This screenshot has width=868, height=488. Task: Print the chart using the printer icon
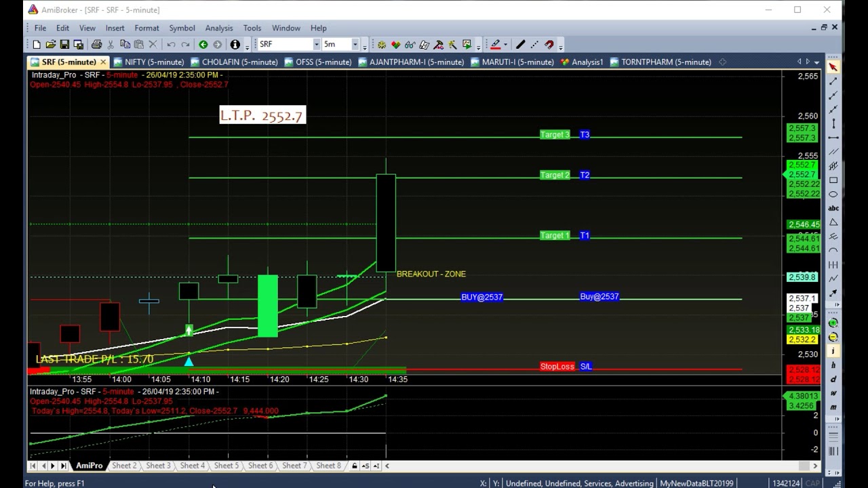96,45
